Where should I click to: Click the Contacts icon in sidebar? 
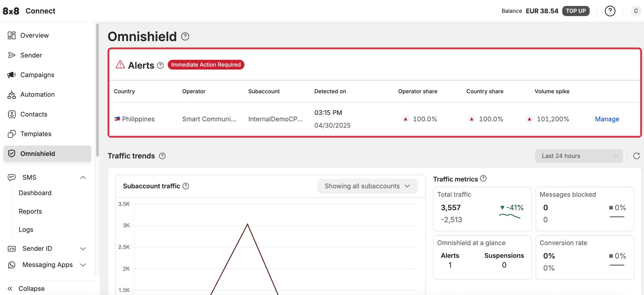click(x=12, y=114)
